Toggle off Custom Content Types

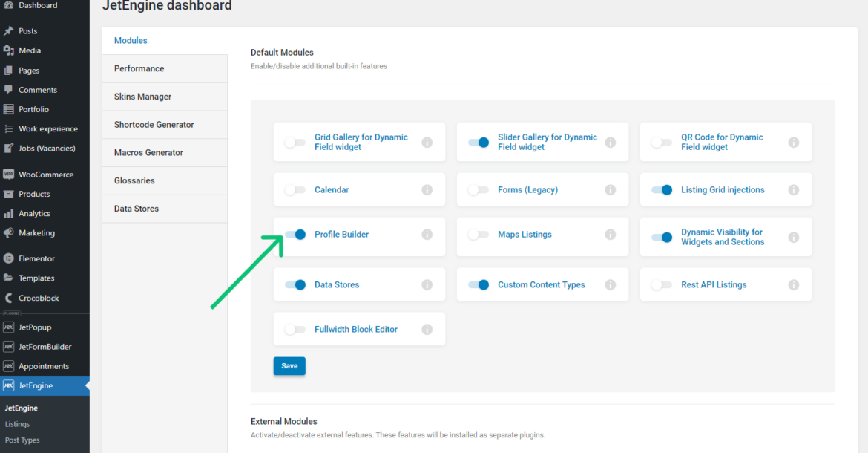coord(479,285)
